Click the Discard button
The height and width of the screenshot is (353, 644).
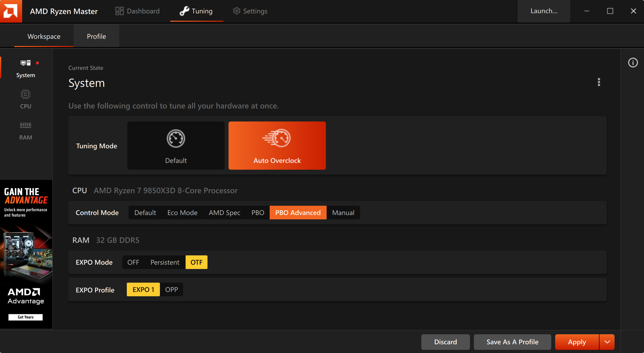(445, 342)
